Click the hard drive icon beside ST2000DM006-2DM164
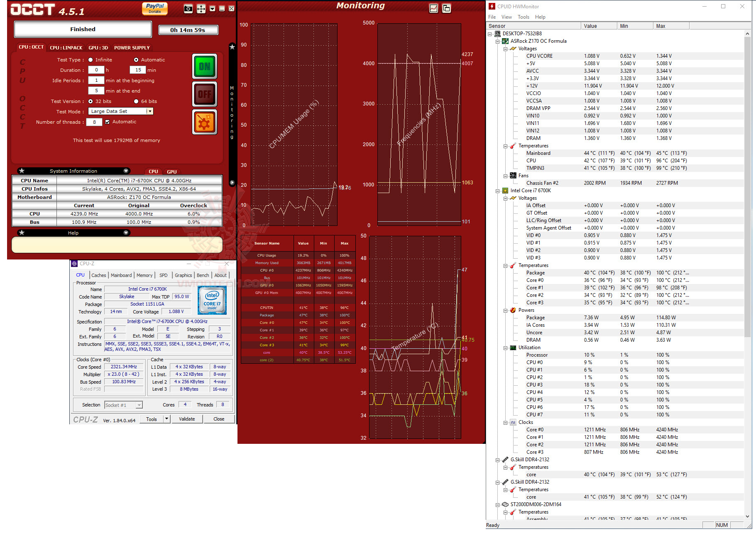Viewport: 756px width, 536px height. click(x=505, y=504)
